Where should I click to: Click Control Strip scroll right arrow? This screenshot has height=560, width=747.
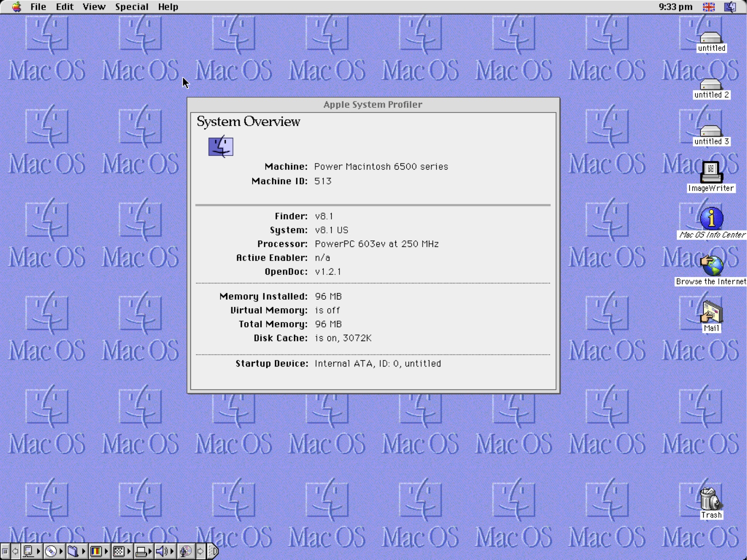click(x=201, y=551)
